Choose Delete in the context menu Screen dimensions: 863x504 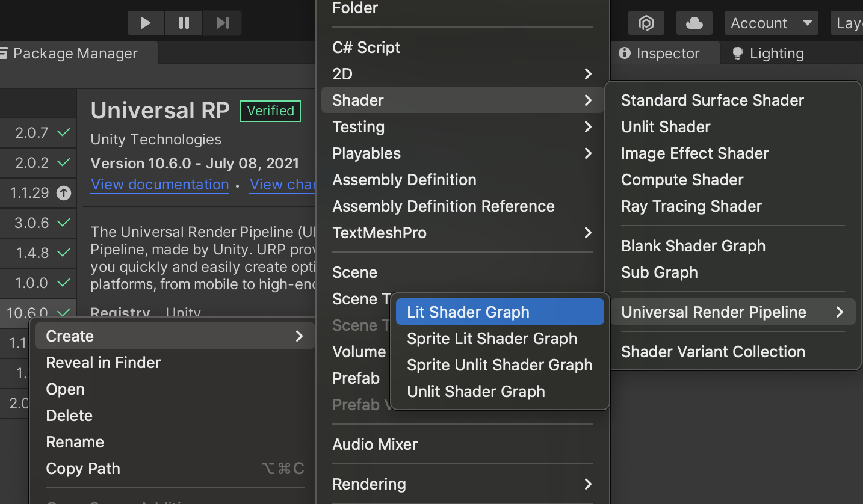[x=175, y=416]
